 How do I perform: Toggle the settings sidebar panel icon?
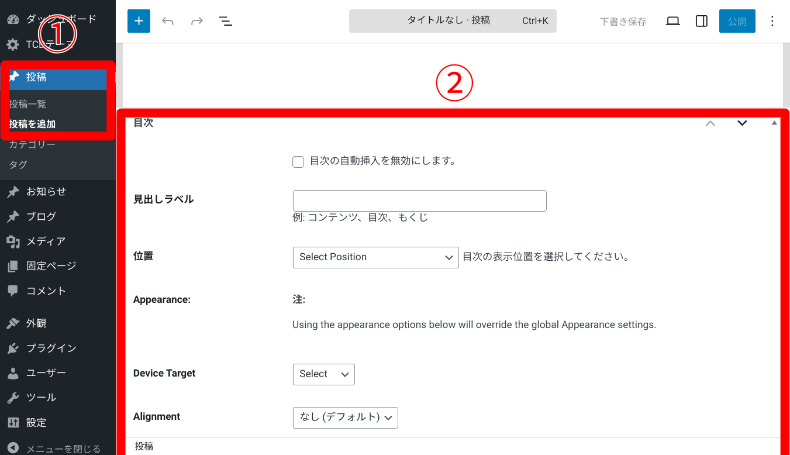tap(702, 21)
